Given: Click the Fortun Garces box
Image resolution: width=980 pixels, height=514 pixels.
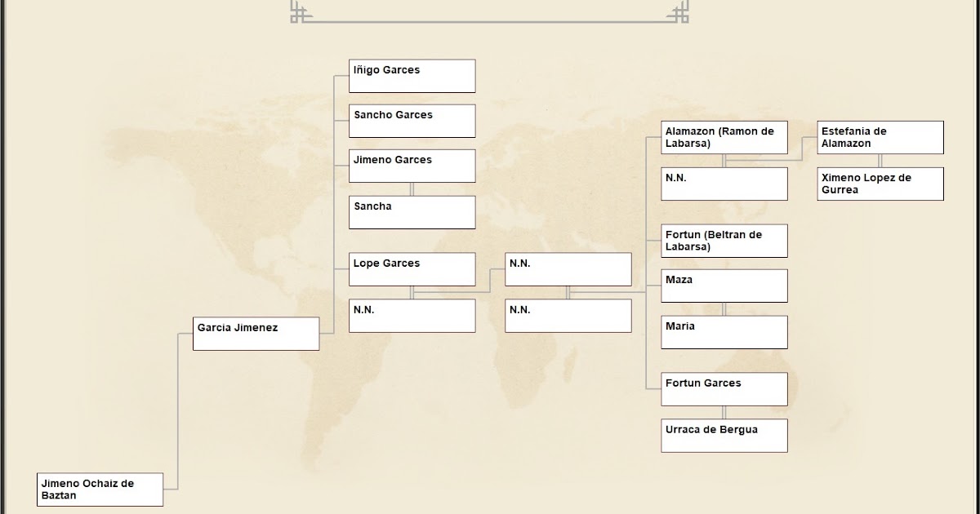Looking at the screenshot, I should (x=724, y=388).
